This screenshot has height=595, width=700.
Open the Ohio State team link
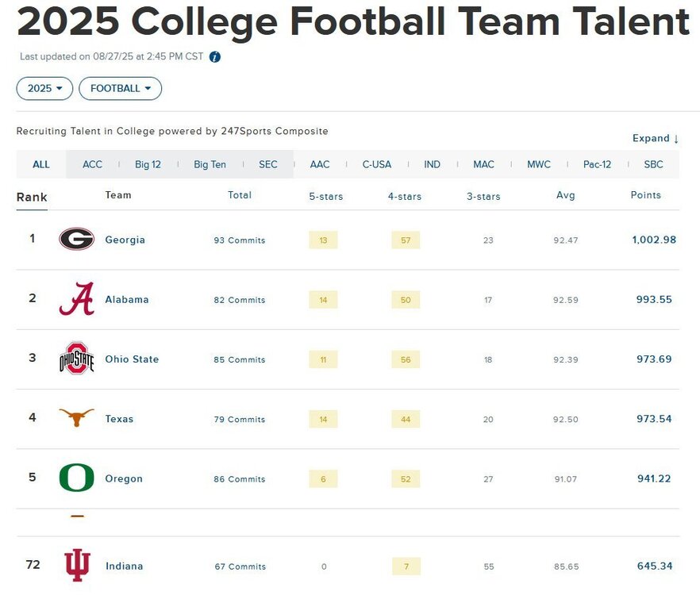(132, 359)
